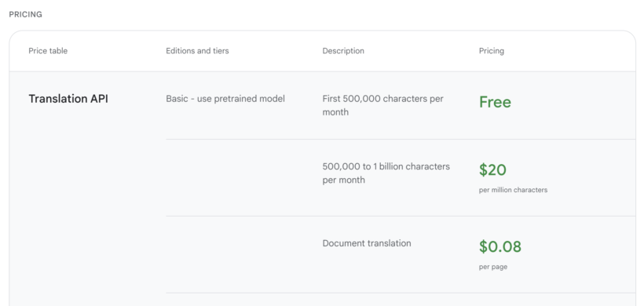Click the green 'Free' price
Viewport: 644px width, 306px height.
click(x=495, y=102)
